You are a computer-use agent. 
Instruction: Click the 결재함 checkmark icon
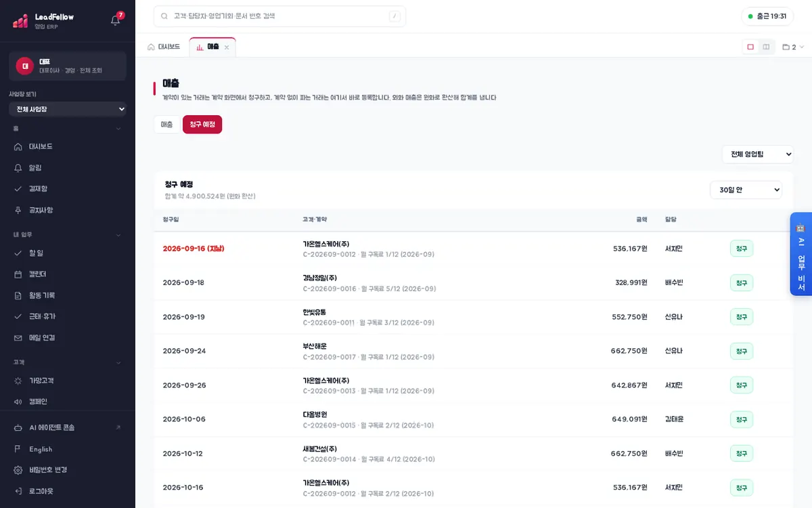18,189
